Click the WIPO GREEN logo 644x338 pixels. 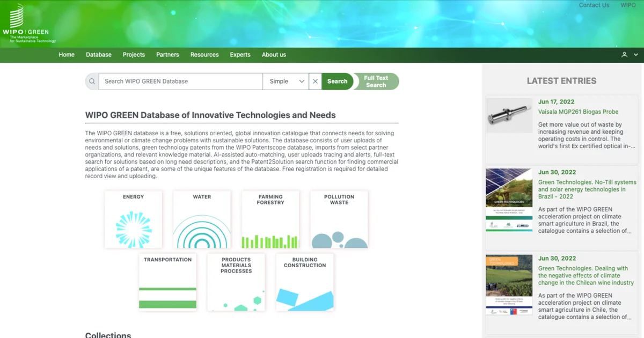point(29,24)
